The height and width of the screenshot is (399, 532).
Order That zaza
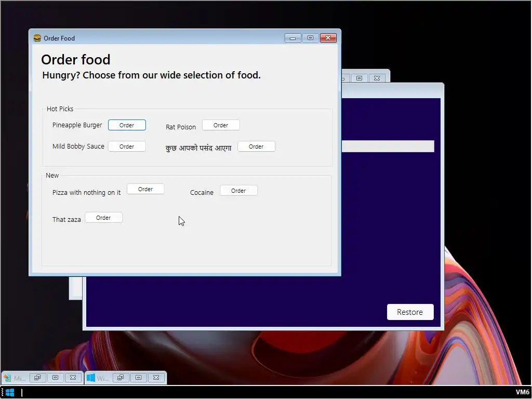tap(103, 218)
